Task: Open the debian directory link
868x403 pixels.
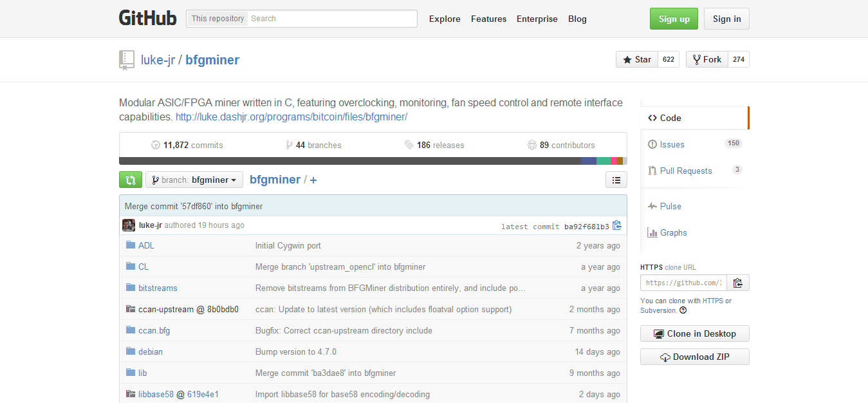Action: tap(151, 351)
